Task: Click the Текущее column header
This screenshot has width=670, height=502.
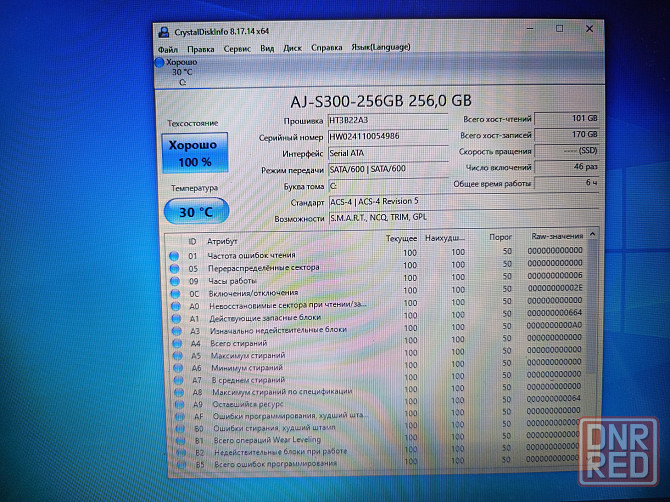Action: (401, 239)
